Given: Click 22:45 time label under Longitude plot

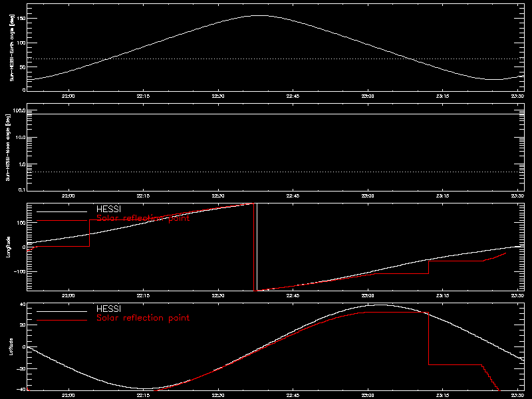Looking at the screenshot, I should coord(293,295).
